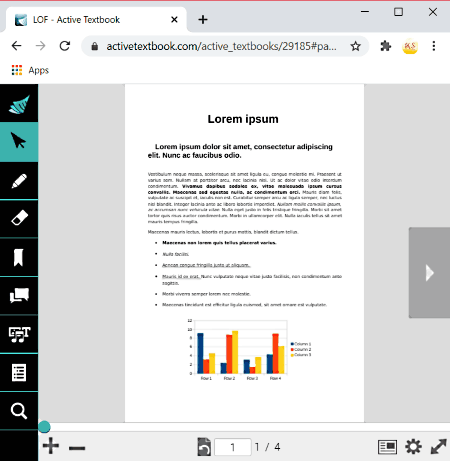Open the browser extensions puzzle icon
Image resolution: width=450 pixels, height=461 pixels.
[x=385, y=46]
